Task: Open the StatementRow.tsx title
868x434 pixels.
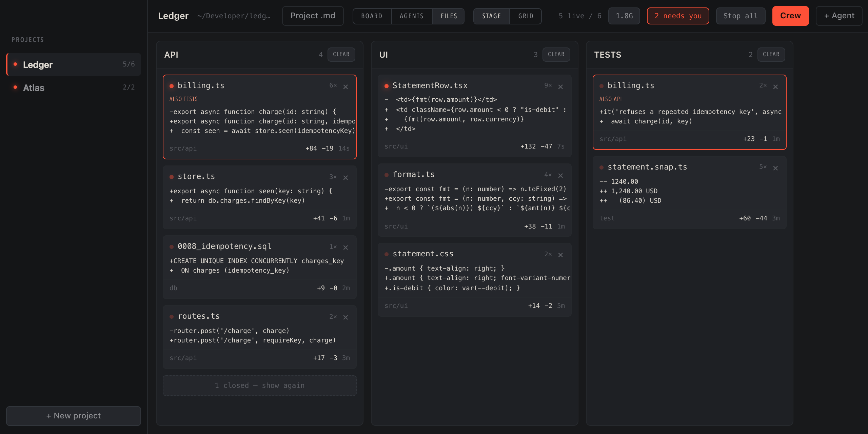Action: [x=430, y=86]
